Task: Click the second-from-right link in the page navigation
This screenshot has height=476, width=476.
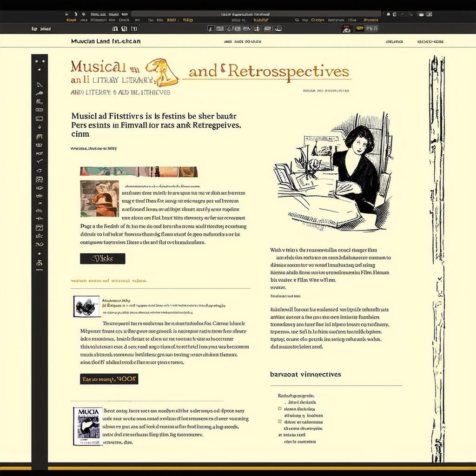Action: pyautogui.click(x=394, y=41)
